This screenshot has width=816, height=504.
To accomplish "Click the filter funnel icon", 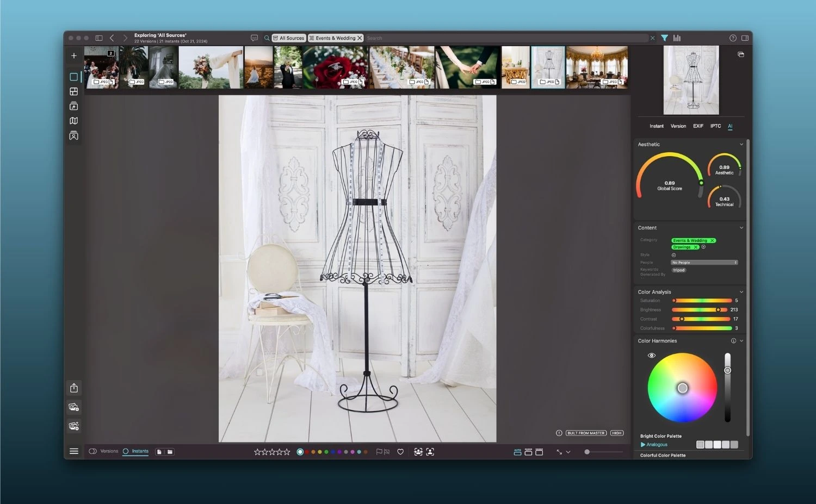I will pyautogui.click(x=664, y=38).
